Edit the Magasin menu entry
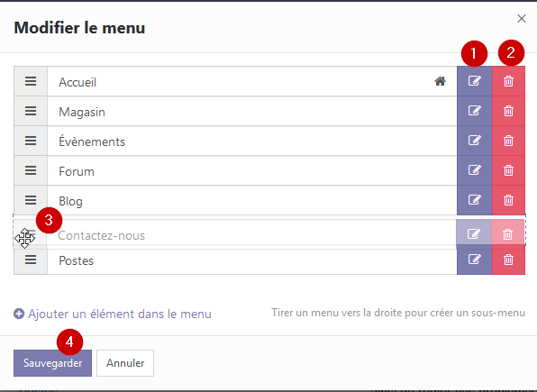Image resolution: width=537 pixels, height=392 pixels. pos(474,111)
